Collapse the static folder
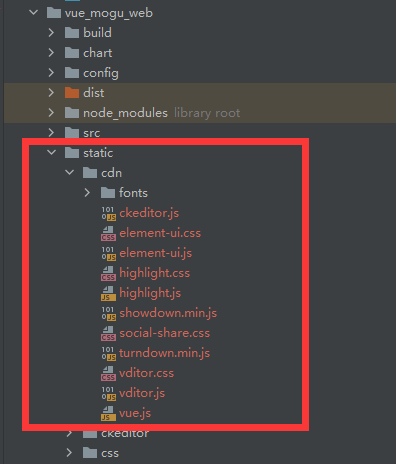This screenshot has width=396, height=464. (51, 153)
